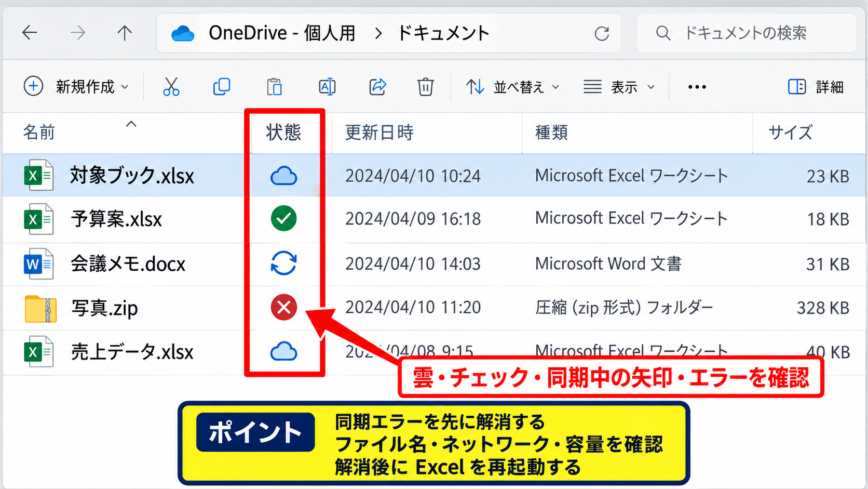The height and width of the screenshot is (489, 868).
Task: Click the delete trash can icon
Action: point(425,87)
